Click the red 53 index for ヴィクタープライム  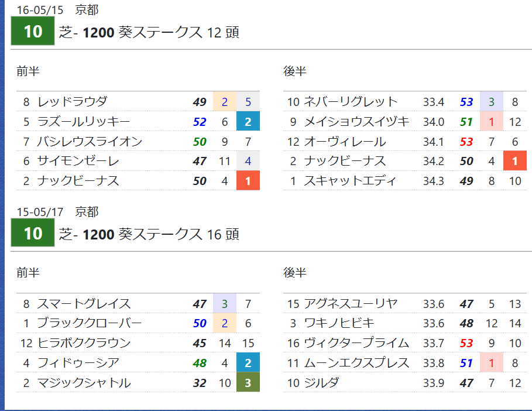[466, 343]
